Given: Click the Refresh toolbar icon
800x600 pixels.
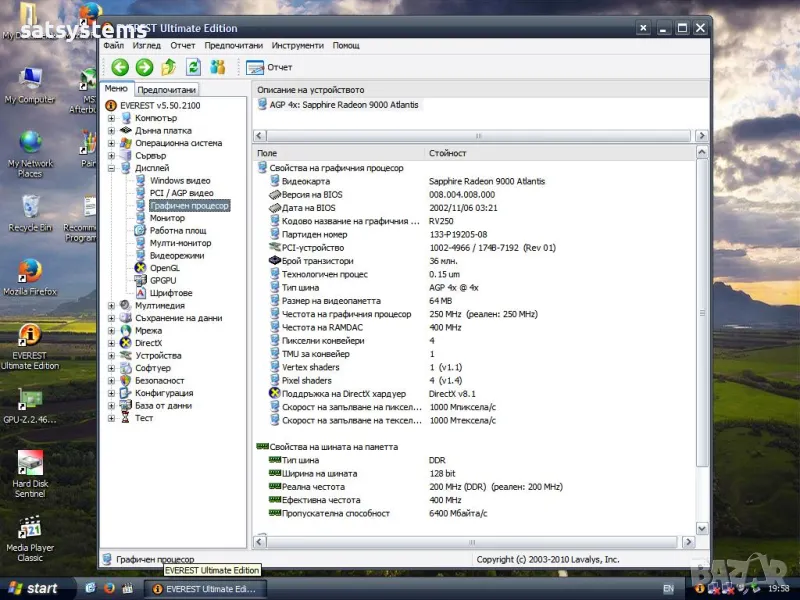Looking at the screenshot, I should coord(193,67).
